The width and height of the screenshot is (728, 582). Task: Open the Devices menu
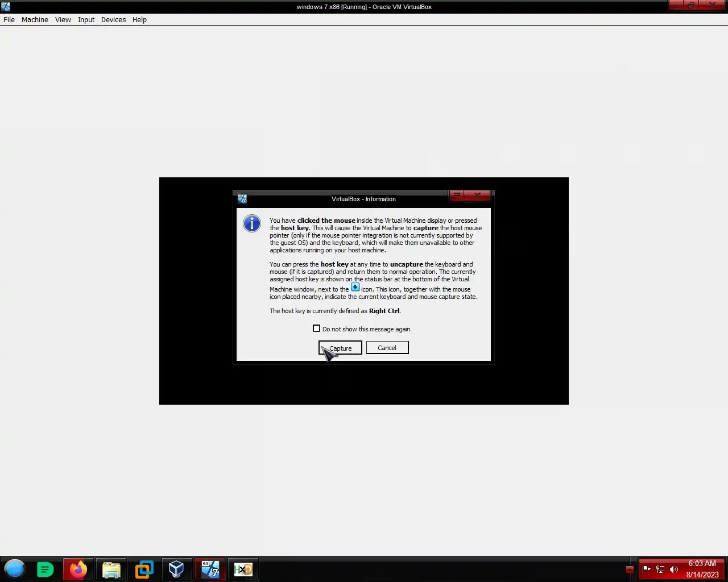(x=114, y=19)
